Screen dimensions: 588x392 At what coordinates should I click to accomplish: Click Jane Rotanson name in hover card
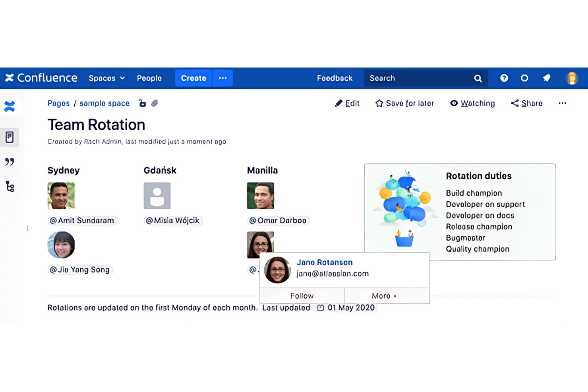click(x=325, y=263)
